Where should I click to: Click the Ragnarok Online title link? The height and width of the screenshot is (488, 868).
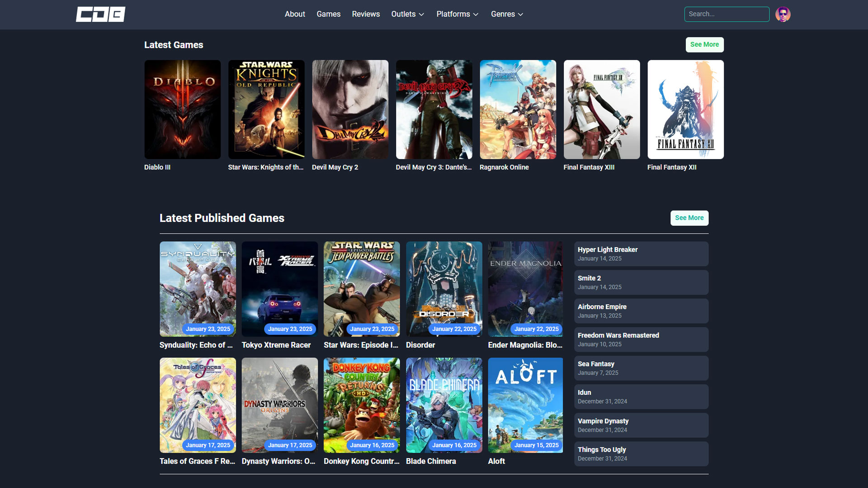click(x=504, y=167)
